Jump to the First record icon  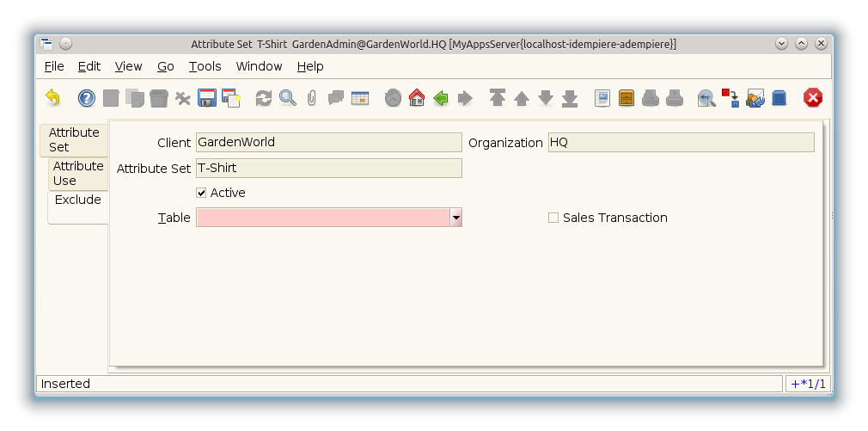[497, 98]
